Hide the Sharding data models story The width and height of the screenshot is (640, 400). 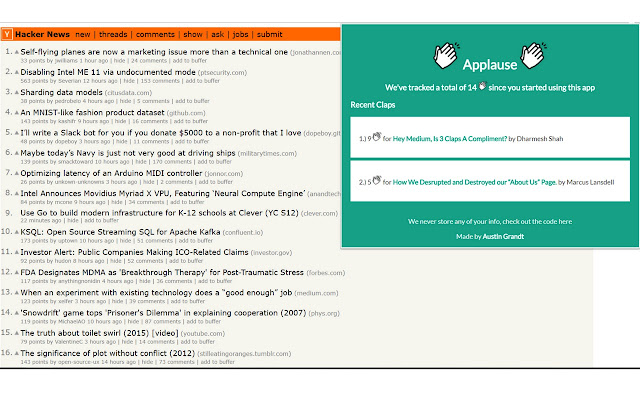tap(125, 101)
